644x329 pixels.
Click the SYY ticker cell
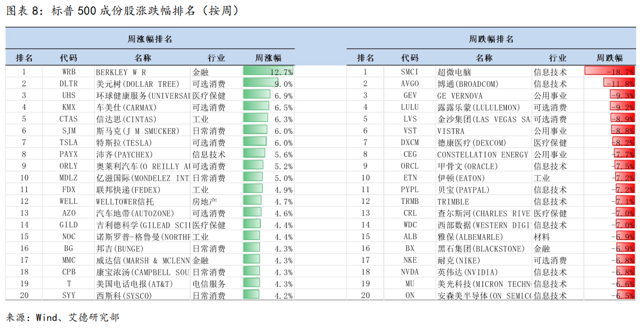pyautogui.click(x=69, y=296)
